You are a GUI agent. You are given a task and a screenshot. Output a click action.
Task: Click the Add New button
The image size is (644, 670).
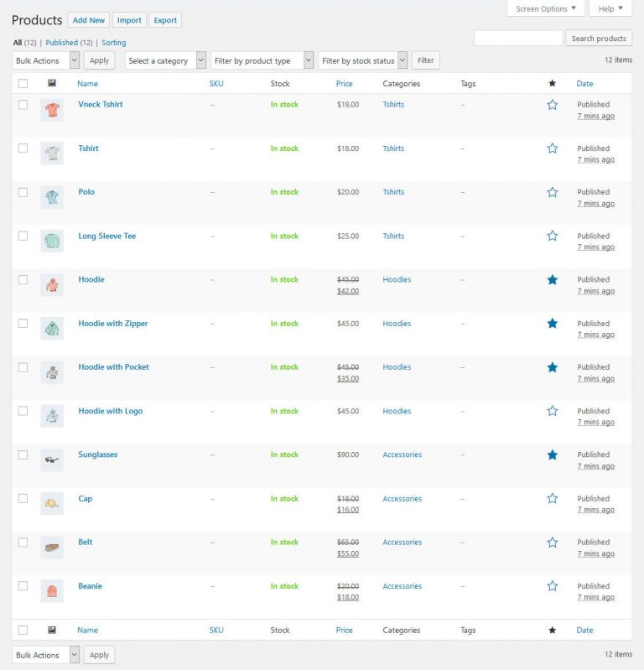tap(89, 20)
